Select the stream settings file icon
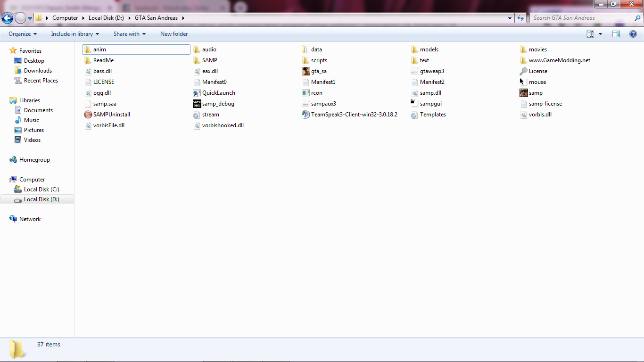The height and width of the screenshot is (362, 644). (x=197, y=115)
